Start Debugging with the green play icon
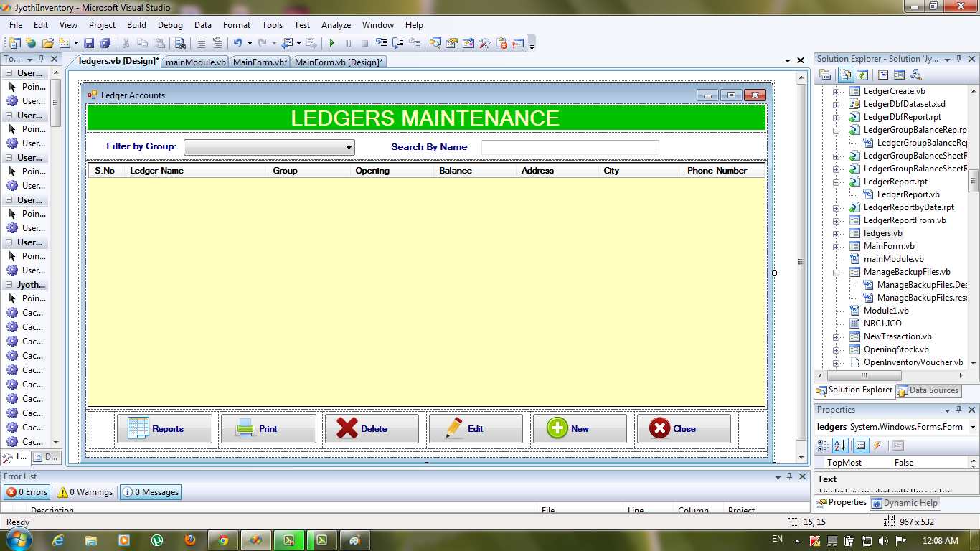Screen dimensions: 980x551 tap(331, 43)
